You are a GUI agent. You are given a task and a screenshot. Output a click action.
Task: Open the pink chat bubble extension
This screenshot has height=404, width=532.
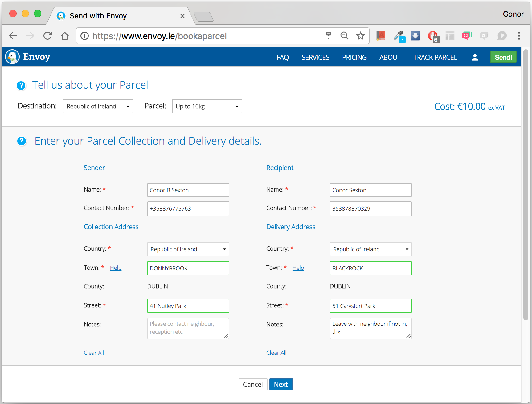click(467, 36)
